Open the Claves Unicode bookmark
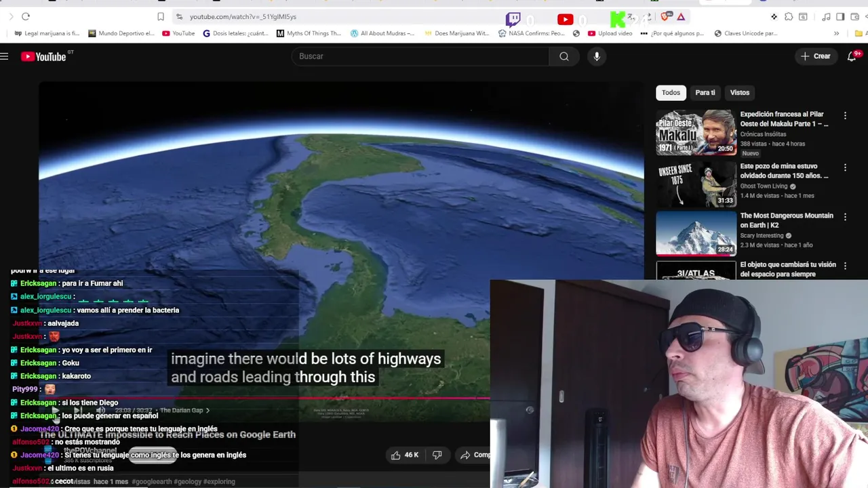Screen dimensions: 868x488 click(x=745, y=33)
